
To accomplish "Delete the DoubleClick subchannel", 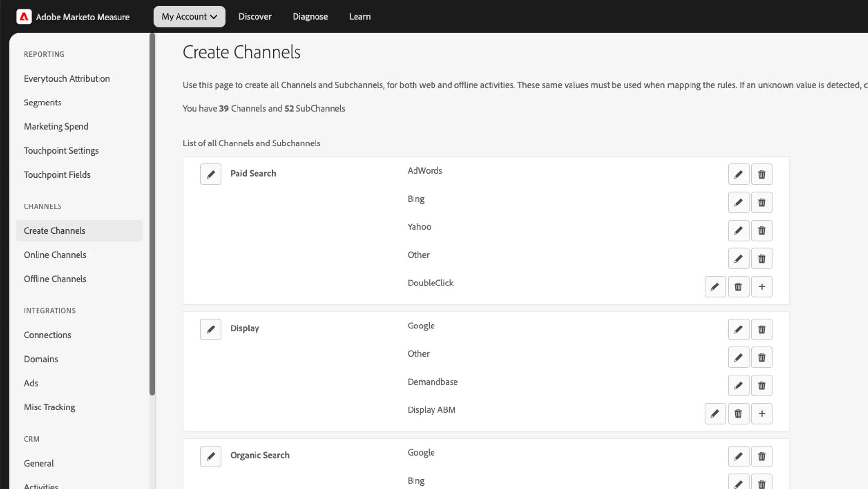I will tap(738, 286).
